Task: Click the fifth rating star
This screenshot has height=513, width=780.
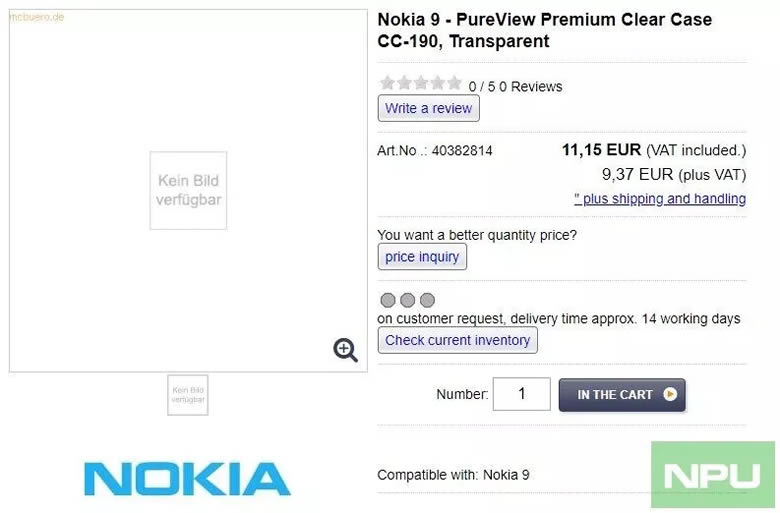Action: click(x=453, y=84)
